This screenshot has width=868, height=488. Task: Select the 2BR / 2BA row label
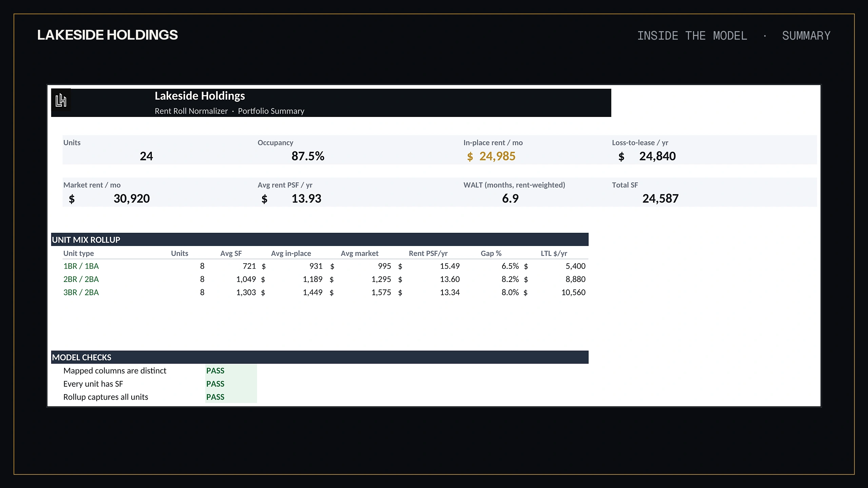(x=81, y=280)
